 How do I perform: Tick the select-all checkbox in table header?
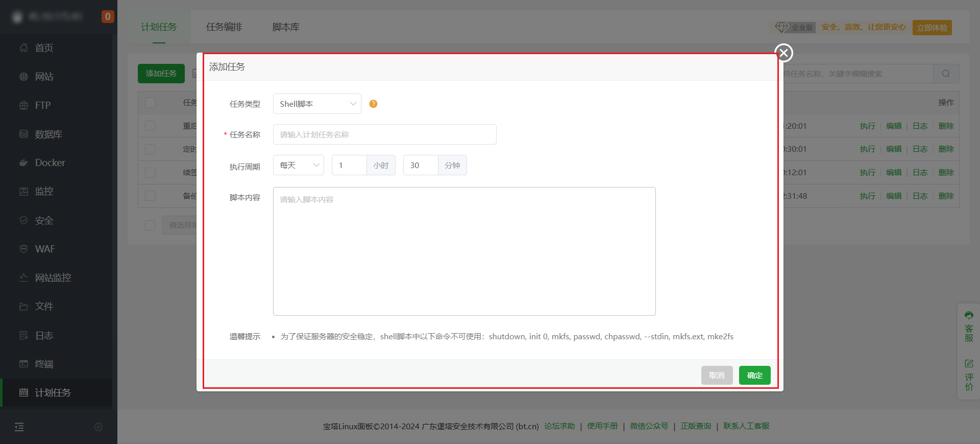[x=150, y=103]
